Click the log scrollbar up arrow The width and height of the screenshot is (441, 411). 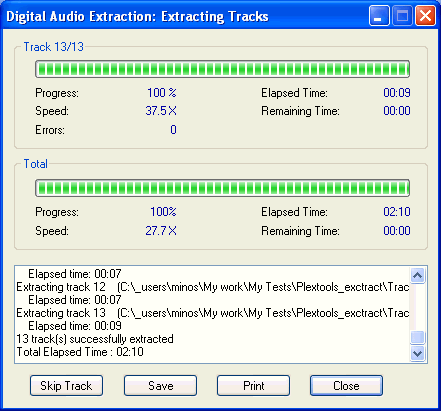(x=417, y=275)
